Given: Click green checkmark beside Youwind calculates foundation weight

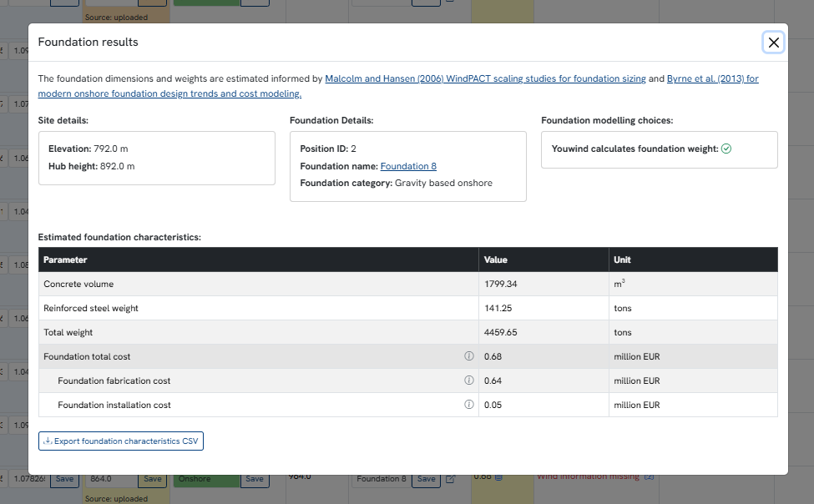Looking at the screenshot, I should click(726, 149).
